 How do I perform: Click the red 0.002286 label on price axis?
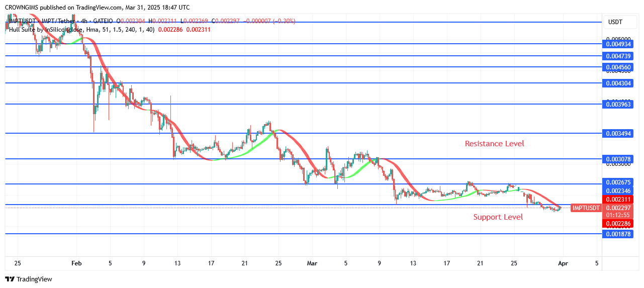point(618,223)
